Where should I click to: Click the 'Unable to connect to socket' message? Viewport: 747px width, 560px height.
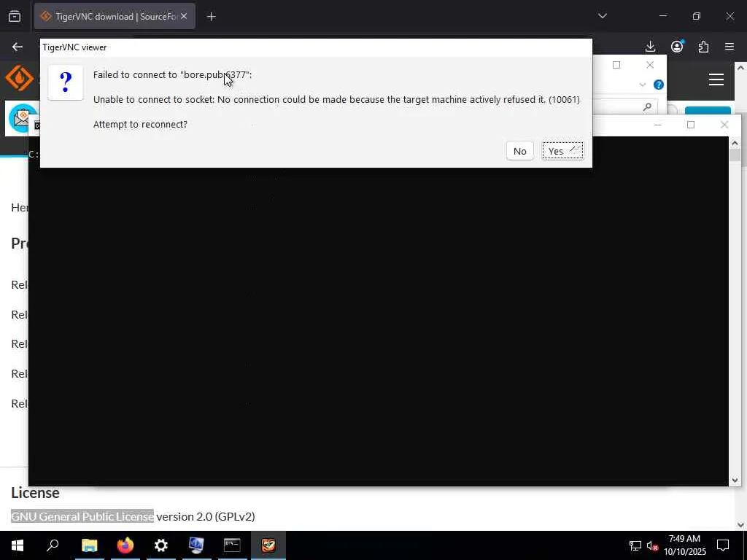pyautogui.click(x=336, y=99)
